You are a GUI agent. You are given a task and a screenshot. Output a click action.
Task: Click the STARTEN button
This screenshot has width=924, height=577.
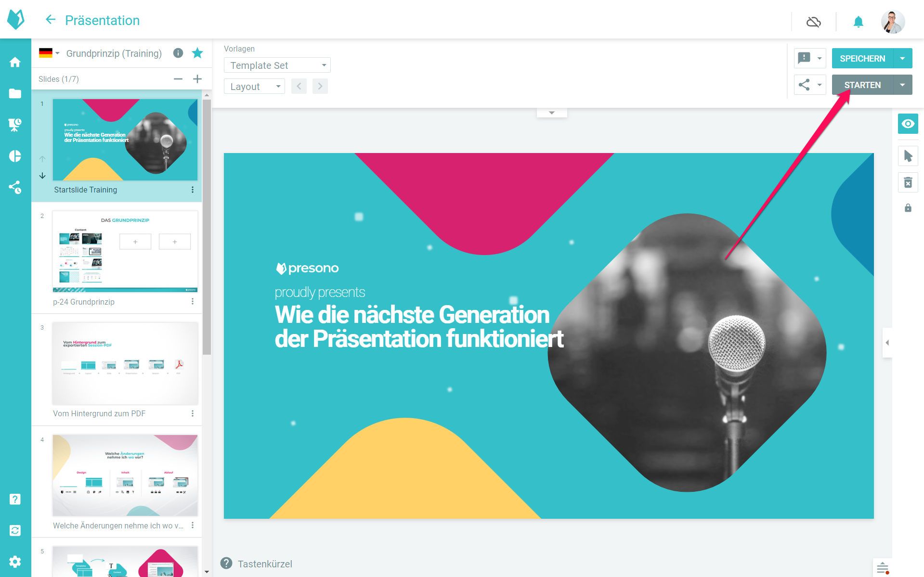tap(862, 85)
